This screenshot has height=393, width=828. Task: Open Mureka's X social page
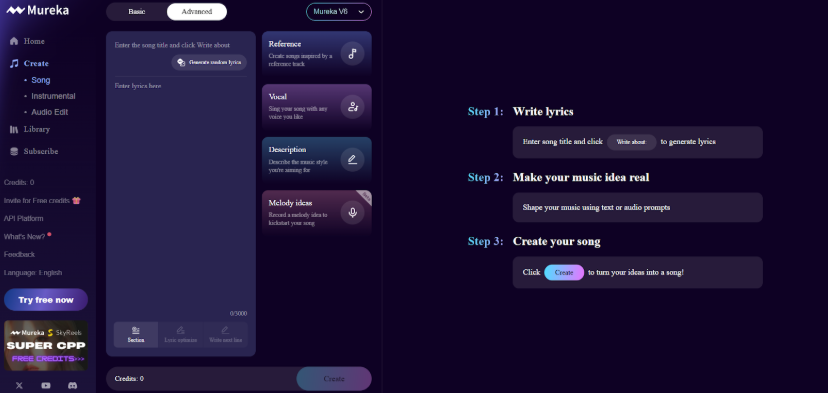click(20, 386)
